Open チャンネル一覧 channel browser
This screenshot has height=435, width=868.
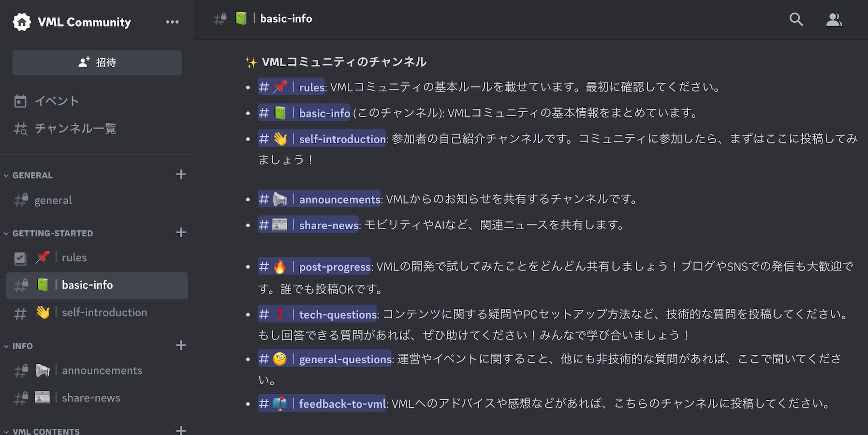click(75, 129)
